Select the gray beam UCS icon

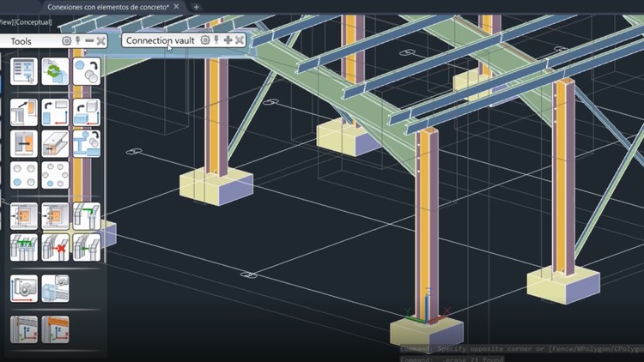pos(24,329)
